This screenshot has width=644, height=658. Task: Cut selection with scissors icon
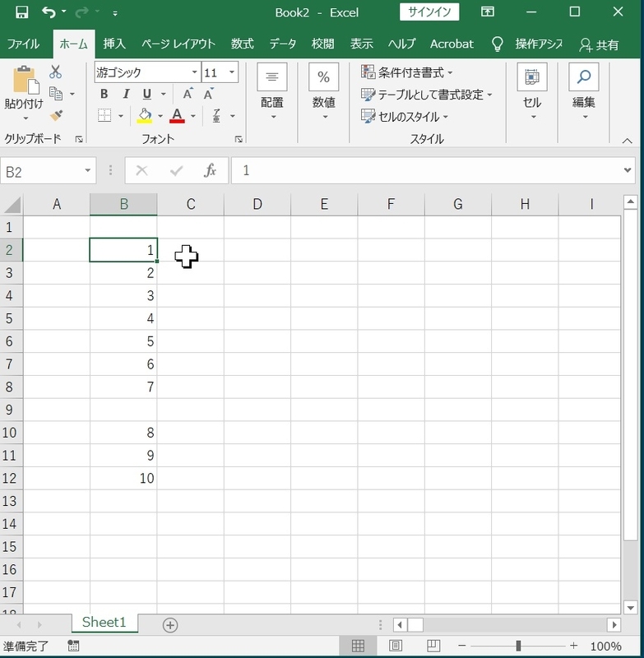coord(55,72)
